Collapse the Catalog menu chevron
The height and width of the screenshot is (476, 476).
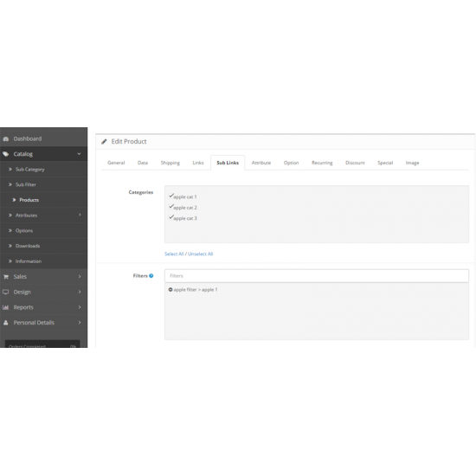click(80, 154)
